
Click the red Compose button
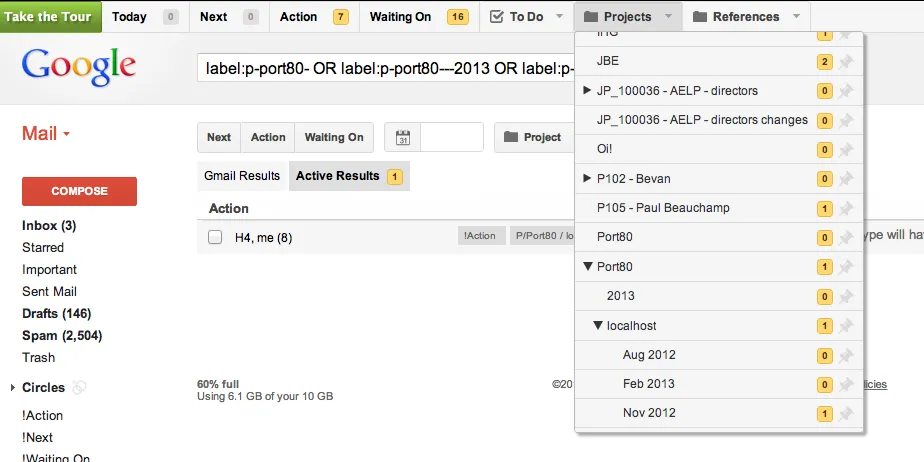point(79,191)
